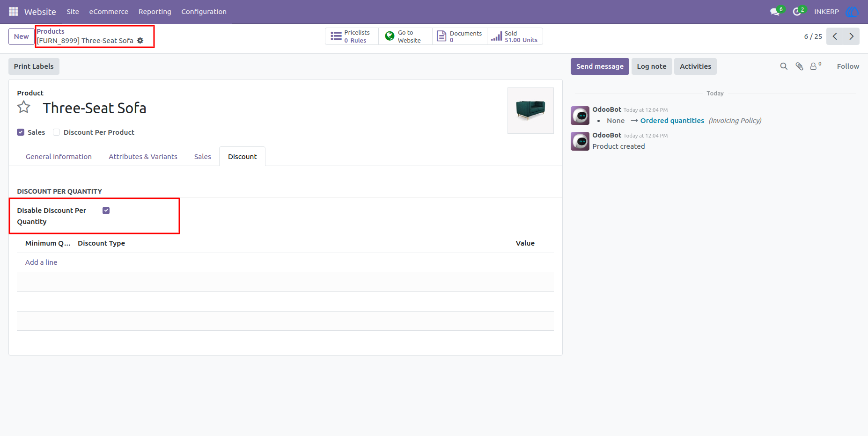868x436 pixels.
Task: Switch to the General Information tab
Action: pyautogui.click(x=59, y=157)
